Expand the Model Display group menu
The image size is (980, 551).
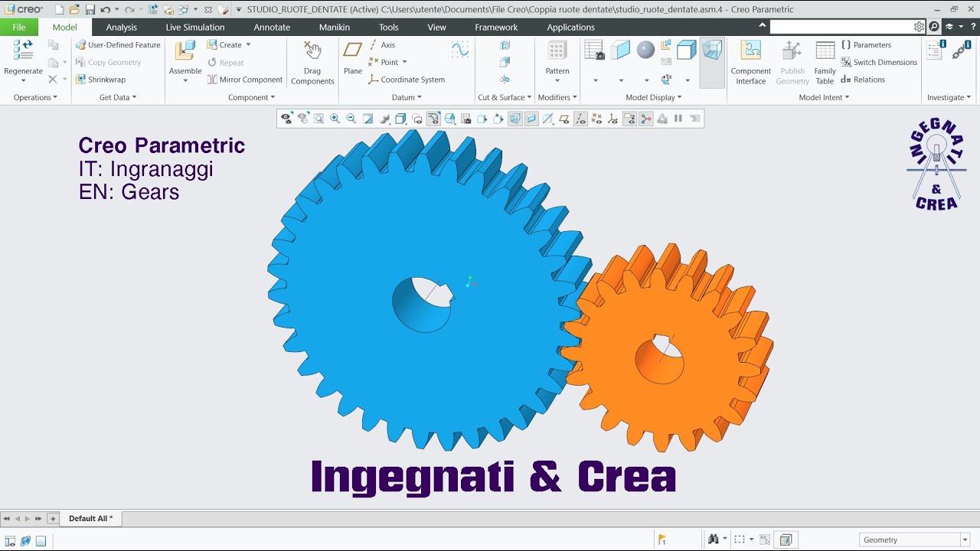tap(653, 97)
